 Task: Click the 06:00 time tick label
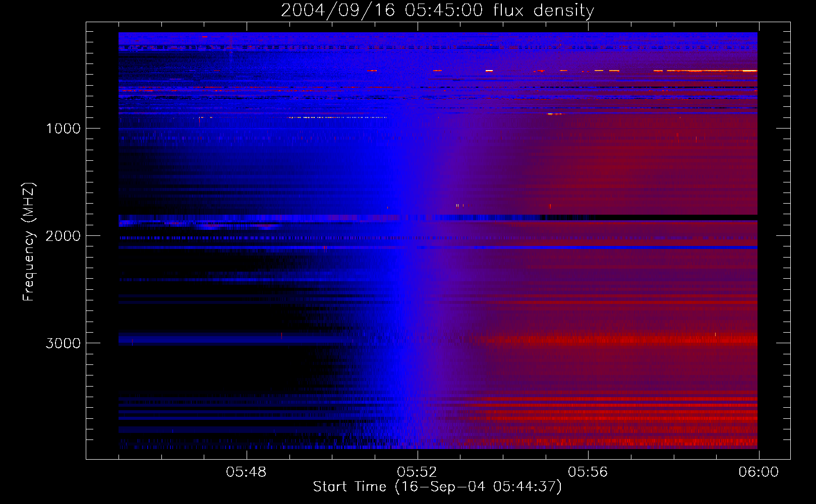[x=759, y=472]
